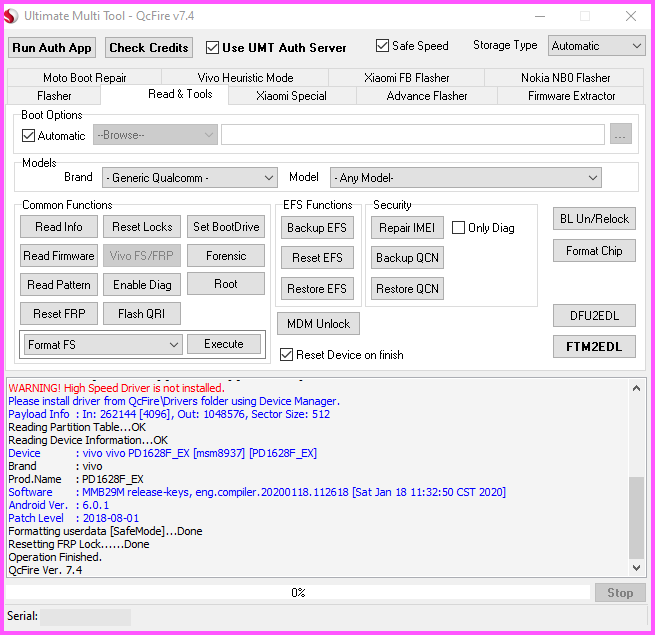Click the Run Auth App button
Viewport: 655px width, 635px height.
click(52, 48)
